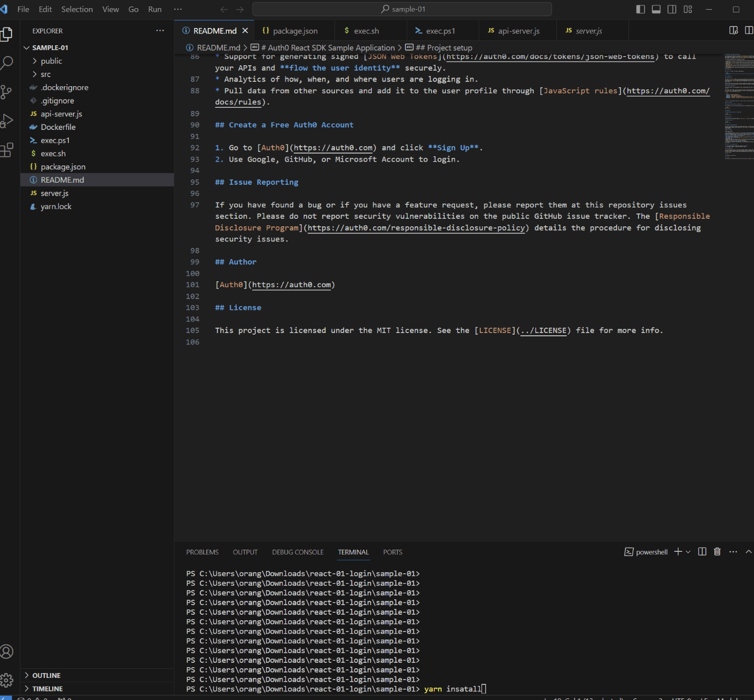Open the Go menu
The width and height of the screenshot is (754, 700).
click(x=134, y=9)
